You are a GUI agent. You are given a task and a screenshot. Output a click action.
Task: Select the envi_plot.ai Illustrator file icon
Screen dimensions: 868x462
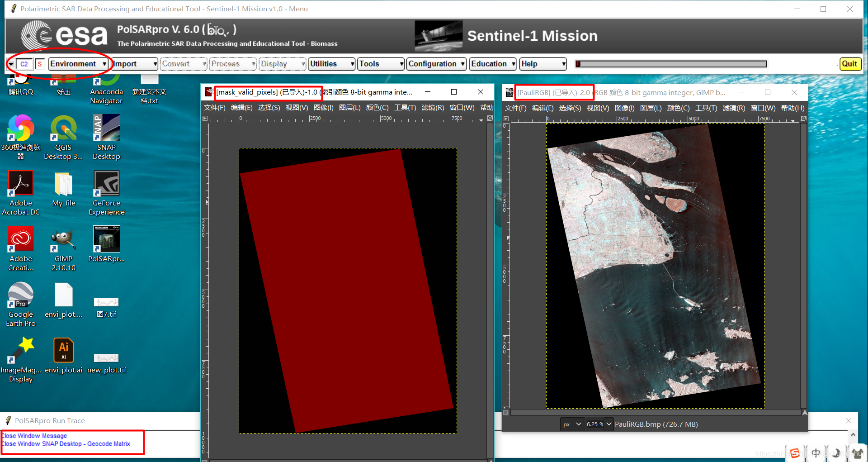63,356
